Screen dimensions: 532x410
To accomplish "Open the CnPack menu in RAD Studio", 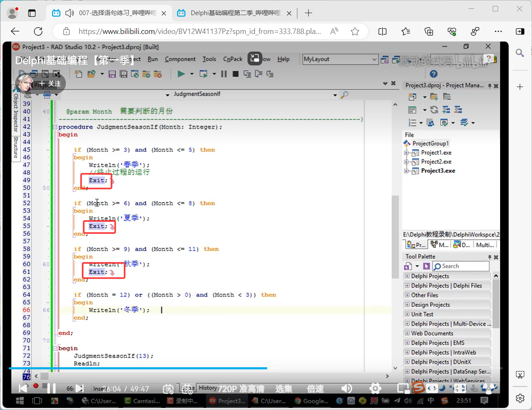I will [232, 59].
